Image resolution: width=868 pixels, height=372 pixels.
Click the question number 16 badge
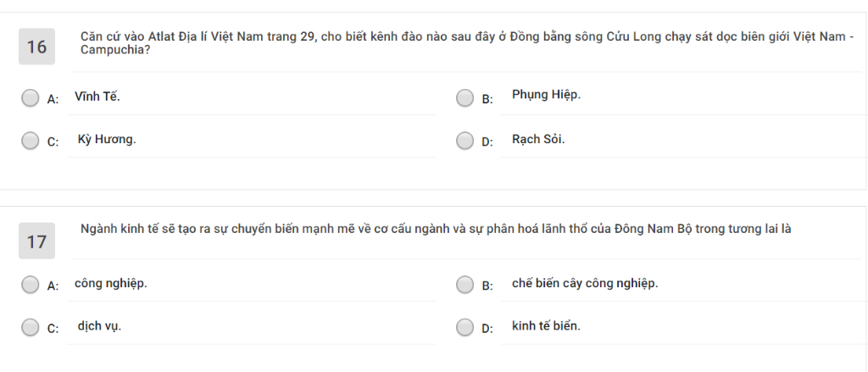[37, 47]
